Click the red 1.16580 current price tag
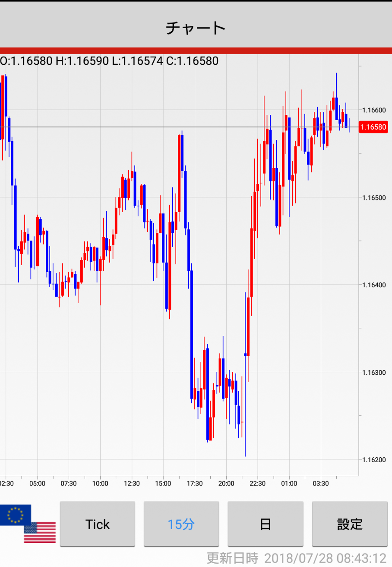 [x=373, y=127]
